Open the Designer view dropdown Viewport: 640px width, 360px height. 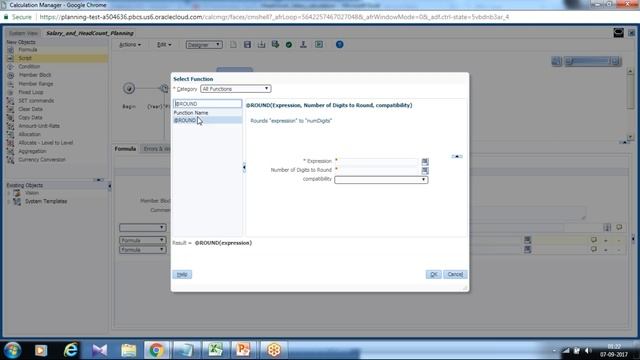pyautogui.click(x=204, y=44)
